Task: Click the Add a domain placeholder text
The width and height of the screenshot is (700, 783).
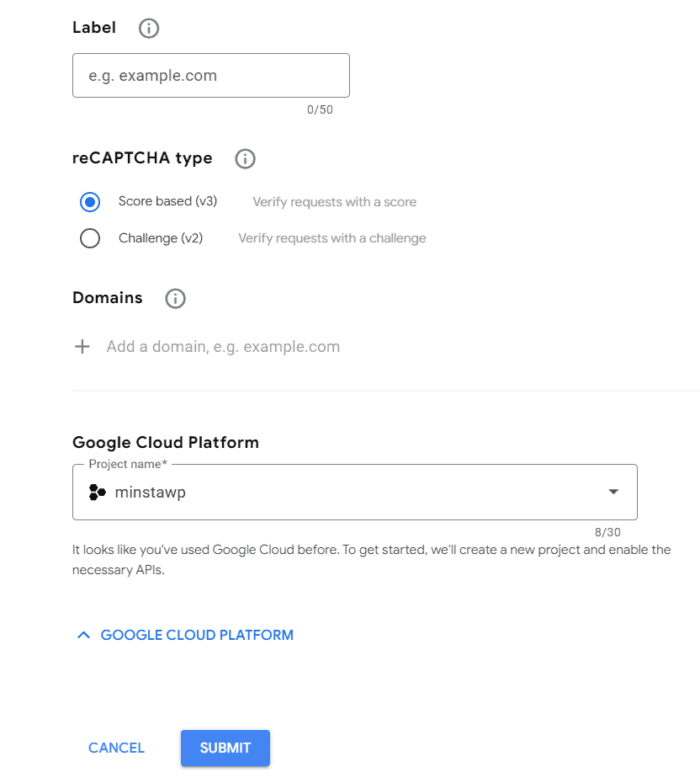Action: coord(223,346)
